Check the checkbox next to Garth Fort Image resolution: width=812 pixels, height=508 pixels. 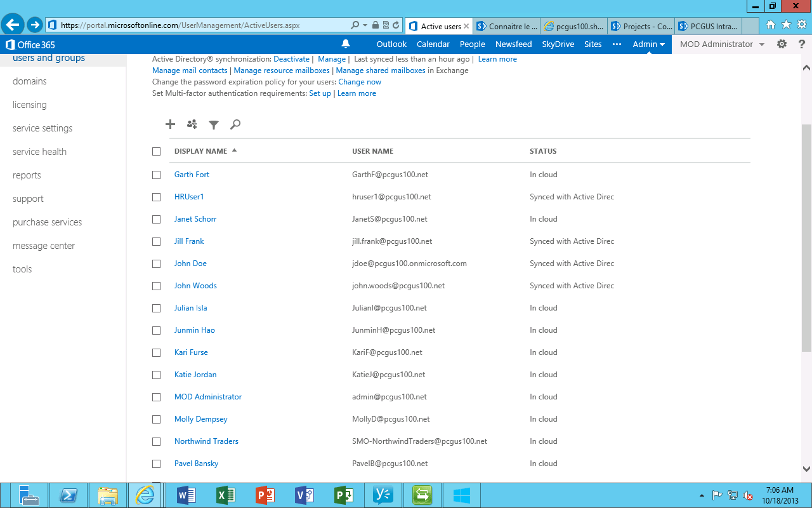(156, 175)
